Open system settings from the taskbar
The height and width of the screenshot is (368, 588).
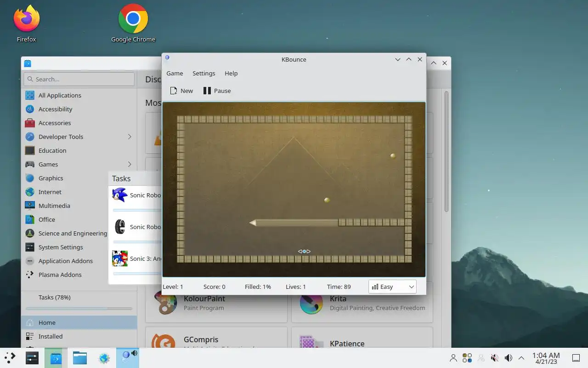pyautogui.click(x=32, y=358)
